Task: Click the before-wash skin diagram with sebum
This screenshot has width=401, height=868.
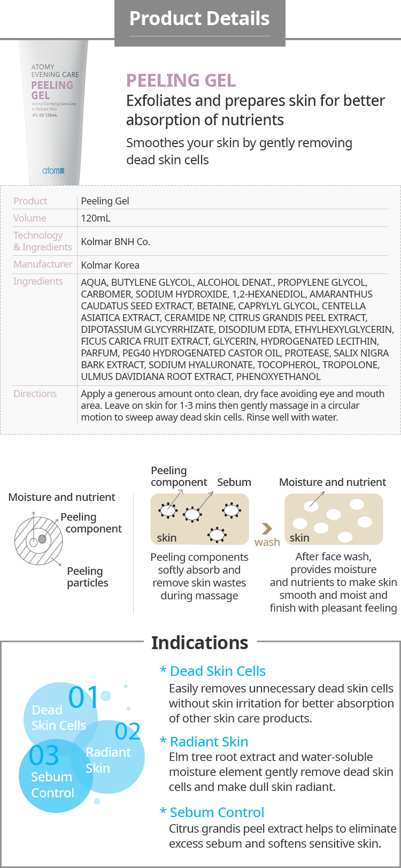Action: pos(199,519)
